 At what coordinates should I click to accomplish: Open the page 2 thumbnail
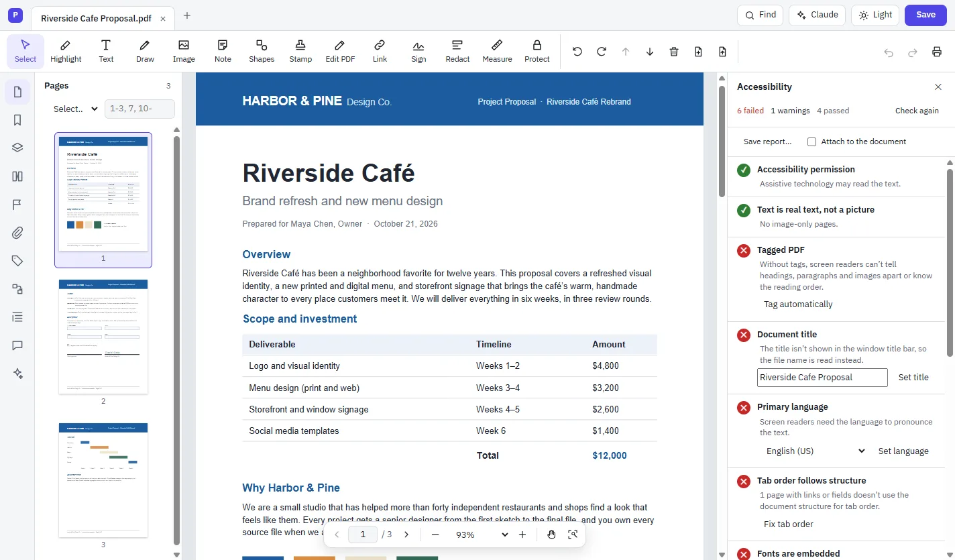[x=103, y=337]
